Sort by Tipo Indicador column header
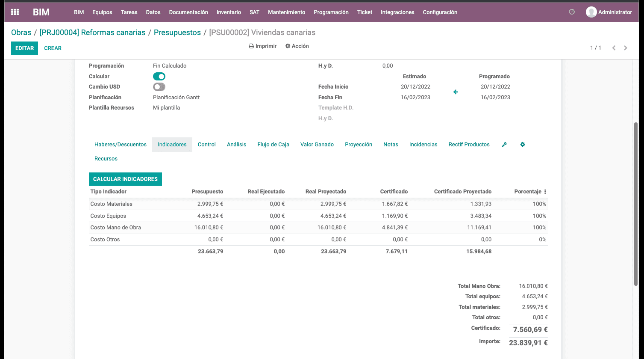Image resolution: width=644 pixels, height=359 pixels. pos(109,192)
